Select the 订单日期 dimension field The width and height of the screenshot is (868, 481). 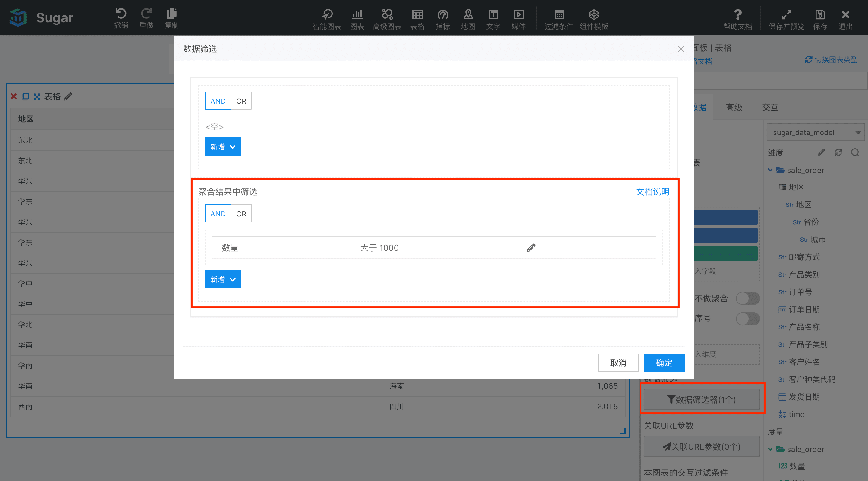pos(799,309)
